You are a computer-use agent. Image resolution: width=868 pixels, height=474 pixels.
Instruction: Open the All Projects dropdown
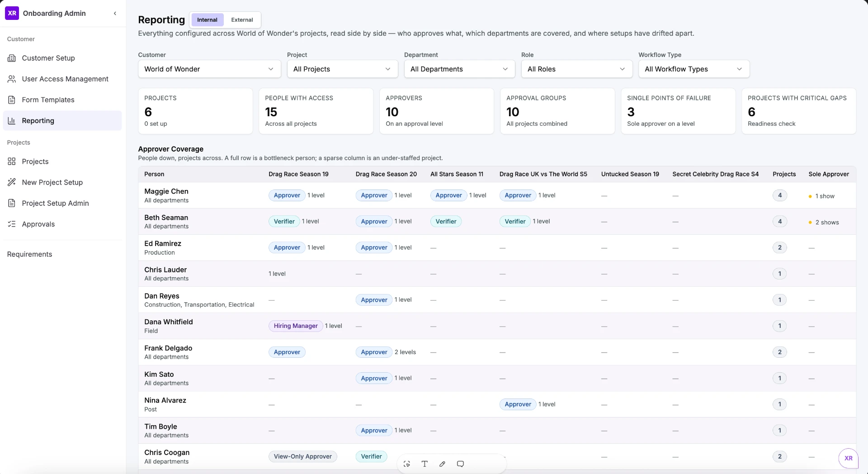click(x=342, y=69)
